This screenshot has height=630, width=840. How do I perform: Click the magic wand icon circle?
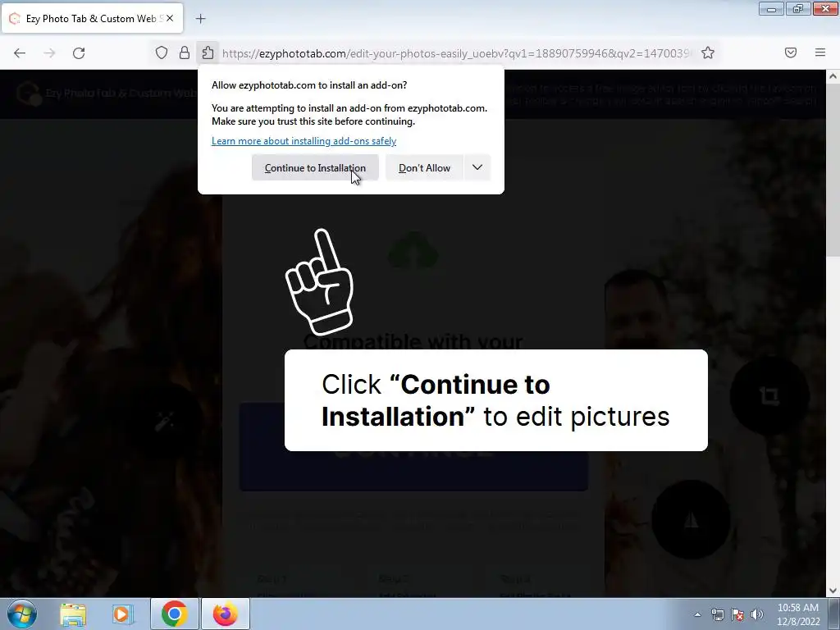[x=164, y=422]
